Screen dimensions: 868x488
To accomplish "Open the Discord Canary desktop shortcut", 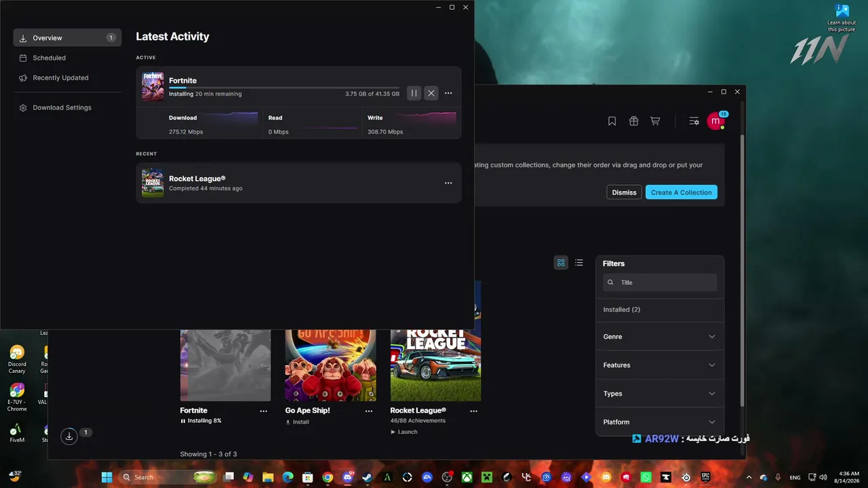I will pos(17,359).
